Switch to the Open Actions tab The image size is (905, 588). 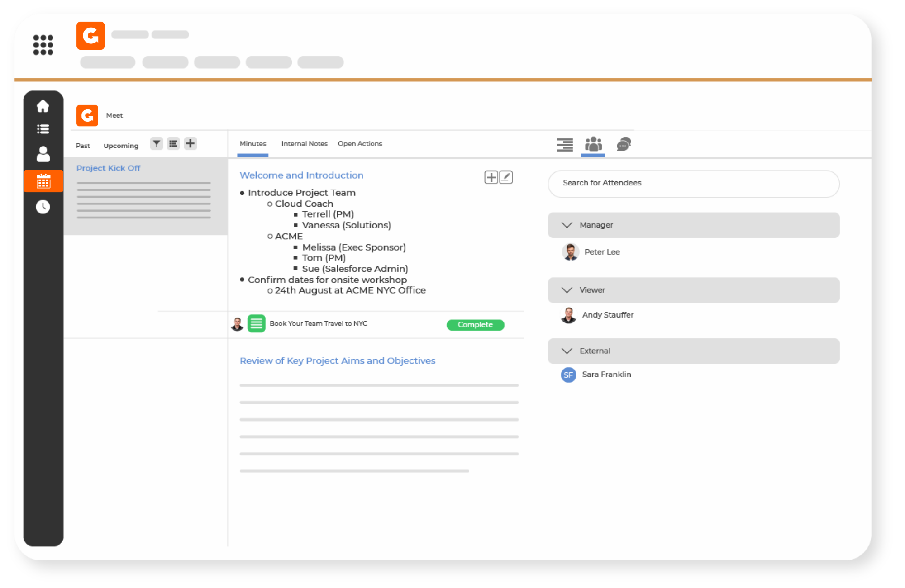[x=360, y=144]
